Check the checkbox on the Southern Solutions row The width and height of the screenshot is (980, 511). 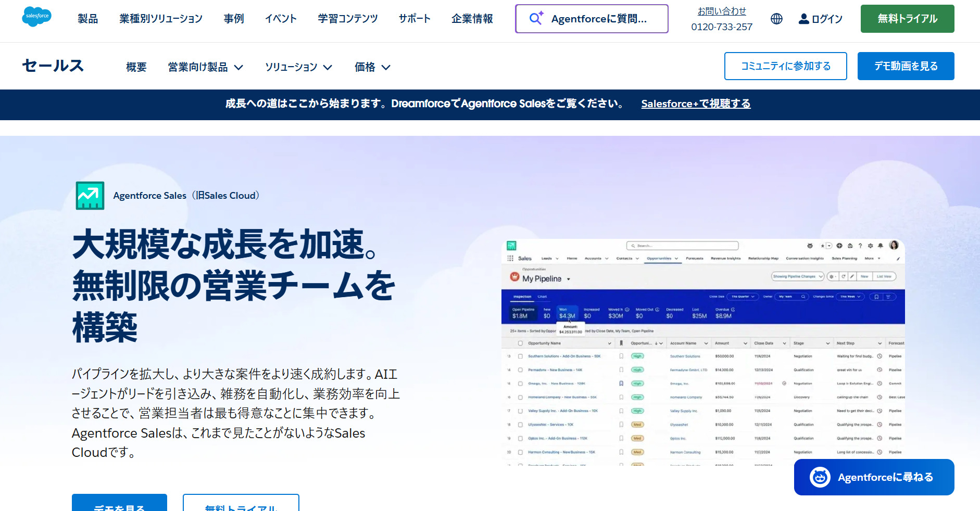tap(521, 356)
